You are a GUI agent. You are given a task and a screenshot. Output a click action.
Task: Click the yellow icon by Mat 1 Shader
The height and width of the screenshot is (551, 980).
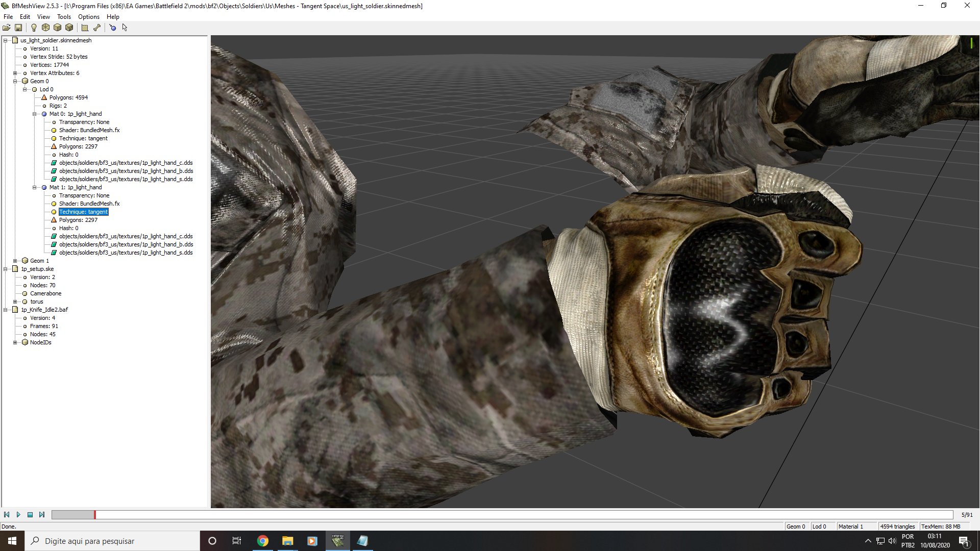pos(54,204)
